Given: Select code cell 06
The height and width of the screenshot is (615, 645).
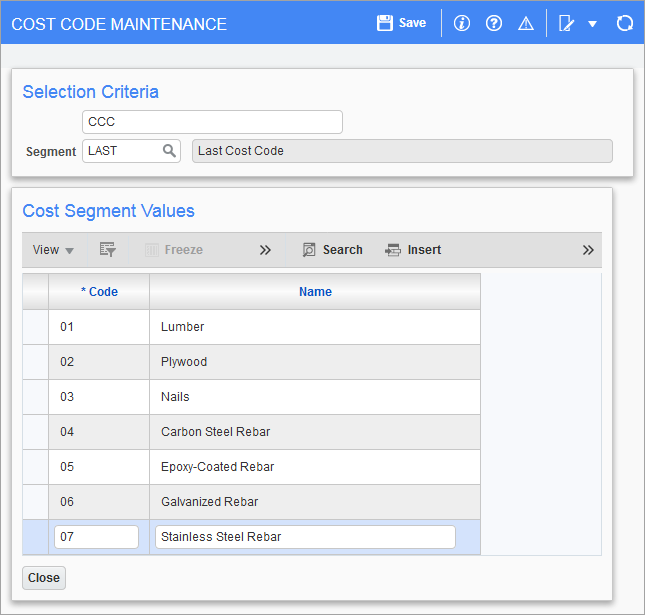Looking at the screenshot, I should (x=99, y=502).
